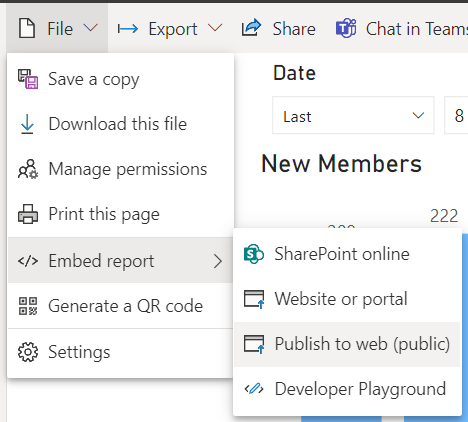This screenshot has height=422, width=468.
Task: Click the Save a copy disk icon
Action: pos(28,79)
